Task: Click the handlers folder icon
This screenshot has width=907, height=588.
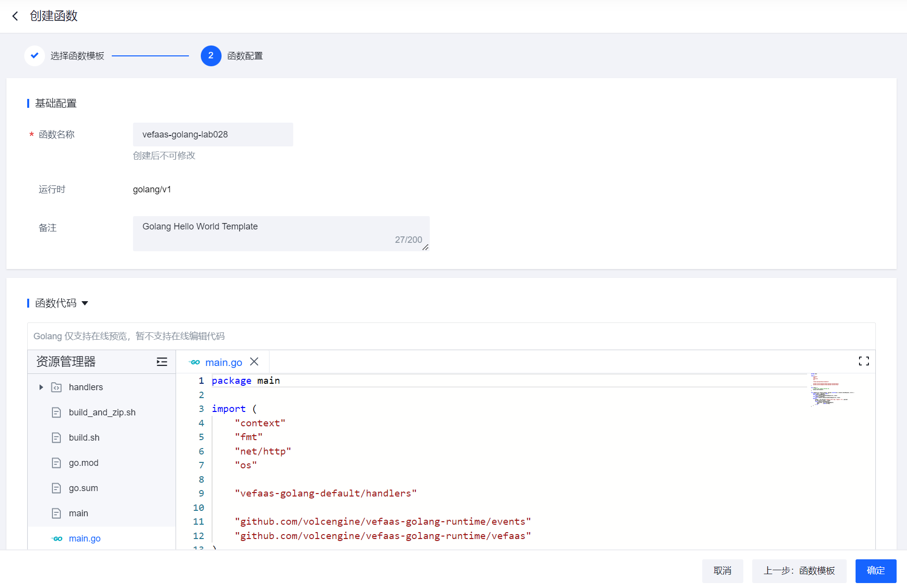Action: (56, 387)
